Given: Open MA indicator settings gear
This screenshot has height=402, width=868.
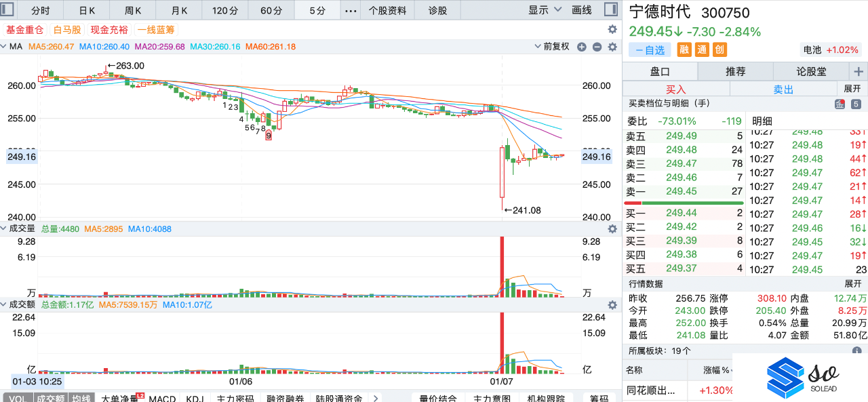Looking at the screenshot, I should coord(612,47).
